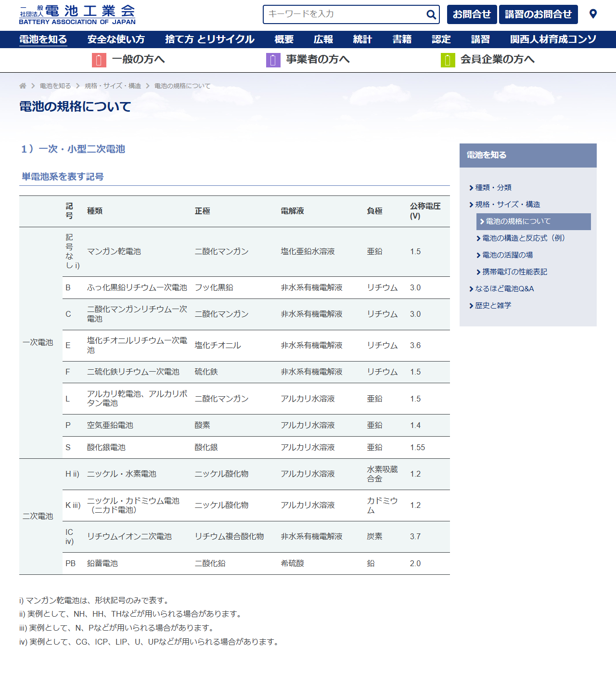Click the 電池を知る breadcrumb link

[x=55, y=86]
